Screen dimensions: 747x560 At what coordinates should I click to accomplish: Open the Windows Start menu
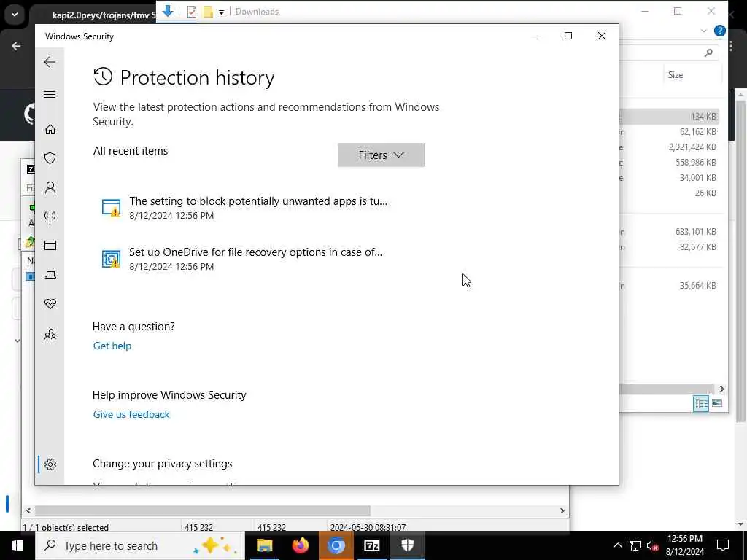click(18, 545)
